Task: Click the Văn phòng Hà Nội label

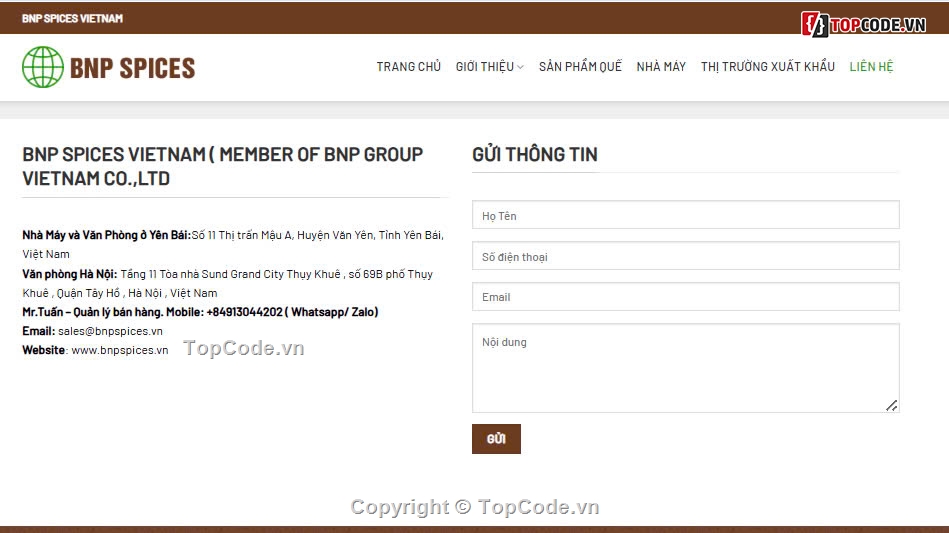Action: (x=70, y=274)
